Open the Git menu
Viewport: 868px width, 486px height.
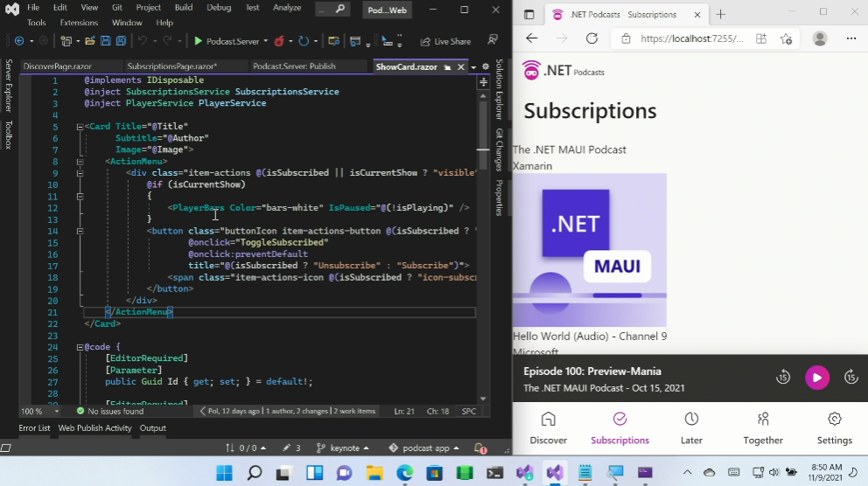coord(116,8)
